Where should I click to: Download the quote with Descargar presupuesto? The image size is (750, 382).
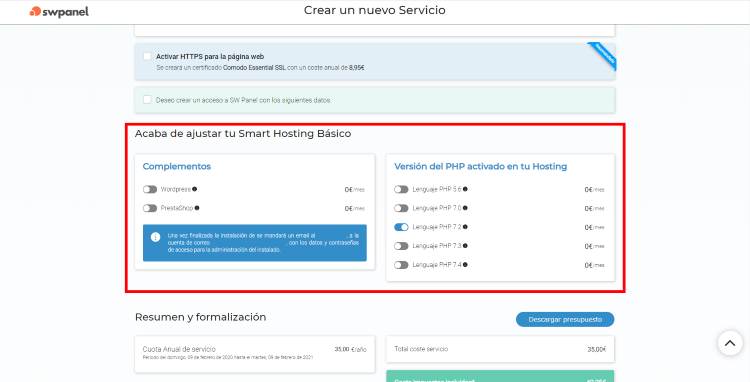click(x=565, y=319)
